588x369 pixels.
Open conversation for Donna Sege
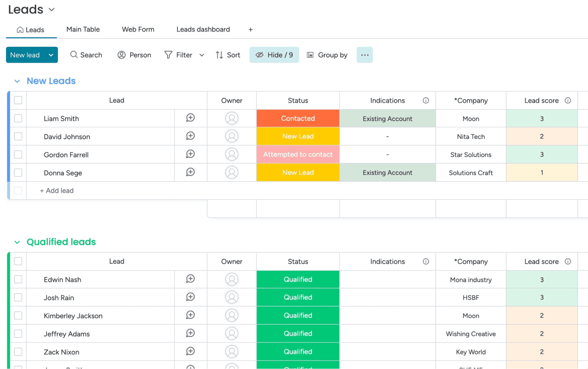[x=190, y=172]
